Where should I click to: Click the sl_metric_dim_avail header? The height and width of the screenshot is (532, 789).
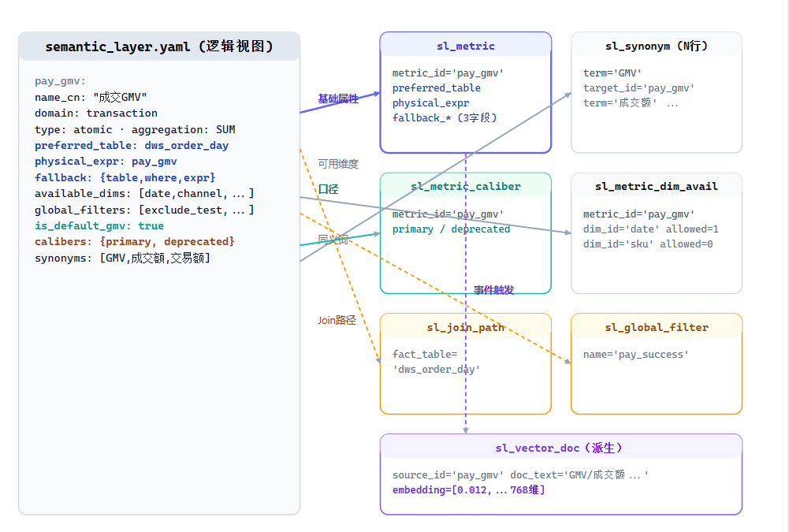[657, 186]
